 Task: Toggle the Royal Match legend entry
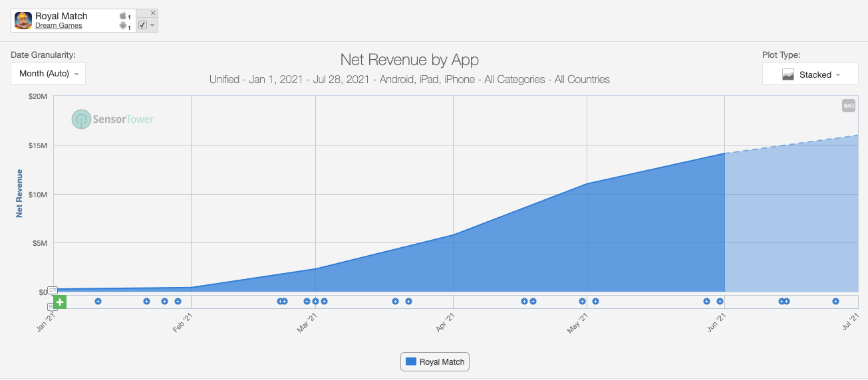(x=435, y=362)
